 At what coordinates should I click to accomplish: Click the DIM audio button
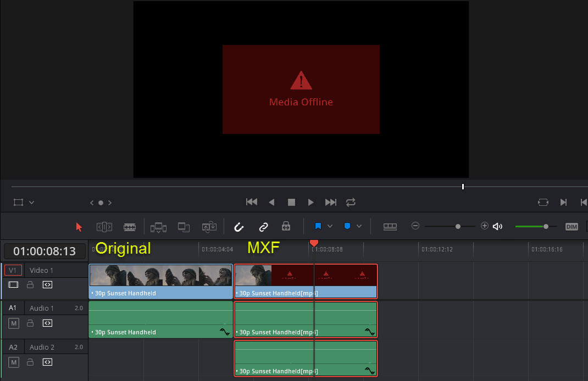click(572, 226)
